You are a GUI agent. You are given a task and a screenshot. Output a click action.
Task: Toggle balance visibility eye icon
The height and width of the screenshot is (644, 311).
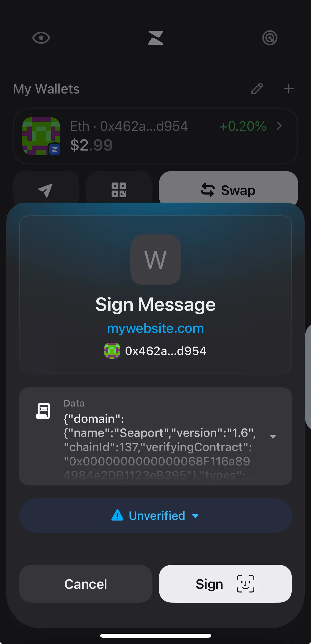tap(41, 38)
